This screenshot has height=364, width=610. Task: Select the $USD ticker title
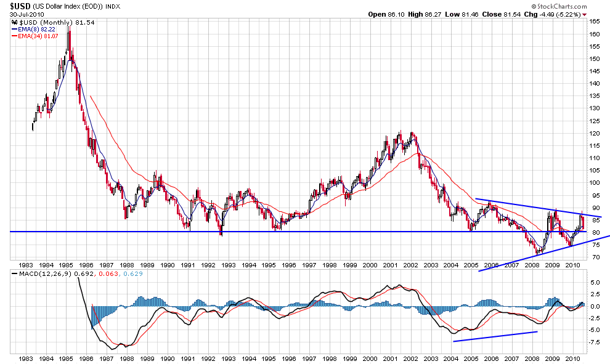[20, 6]
